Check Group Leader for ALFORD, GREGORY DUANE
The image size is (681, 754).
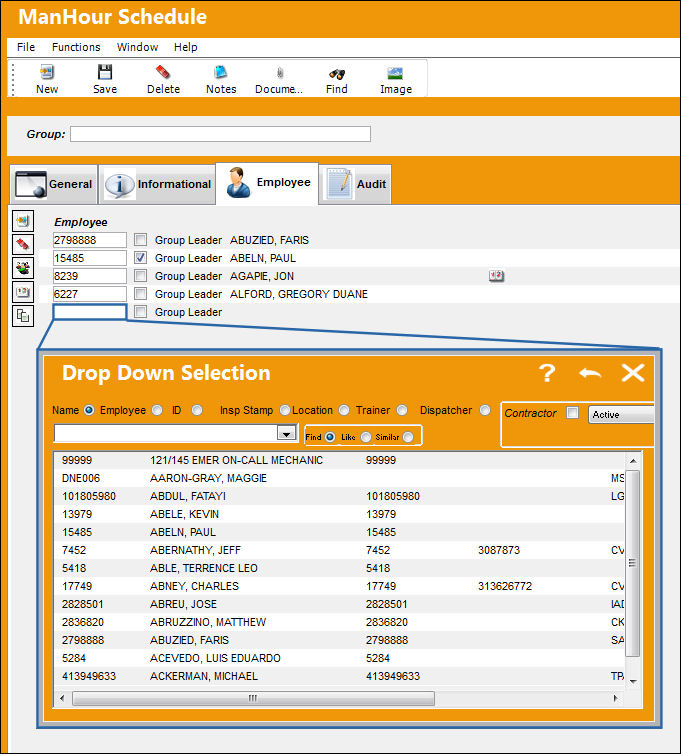[x=140, y=293]
